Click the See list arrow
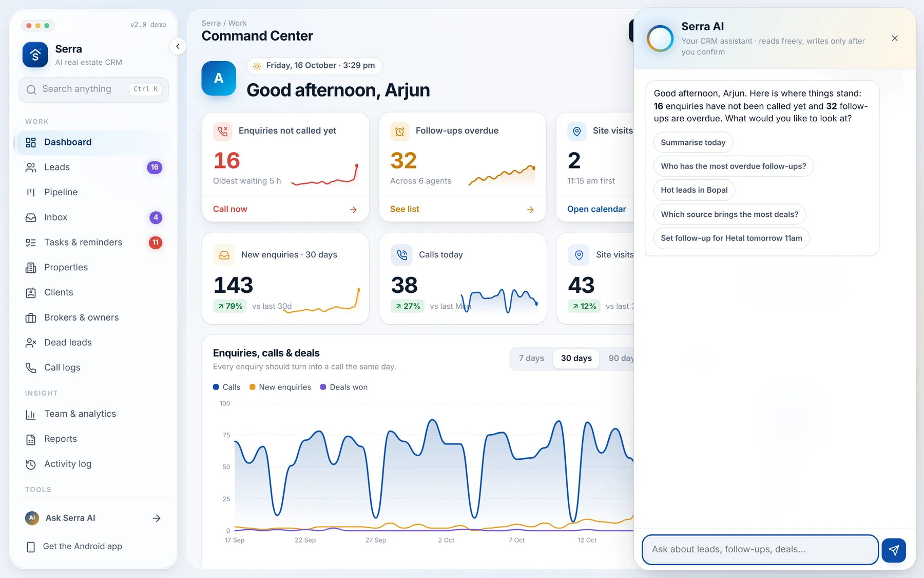 (x=530, y=210)
